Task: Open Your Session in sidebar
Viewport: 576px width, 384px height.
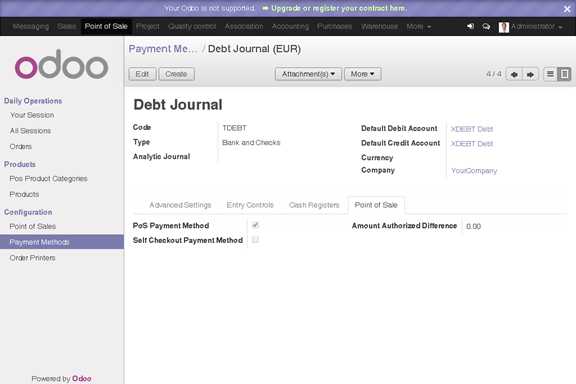Action: (x=32, y=115)
